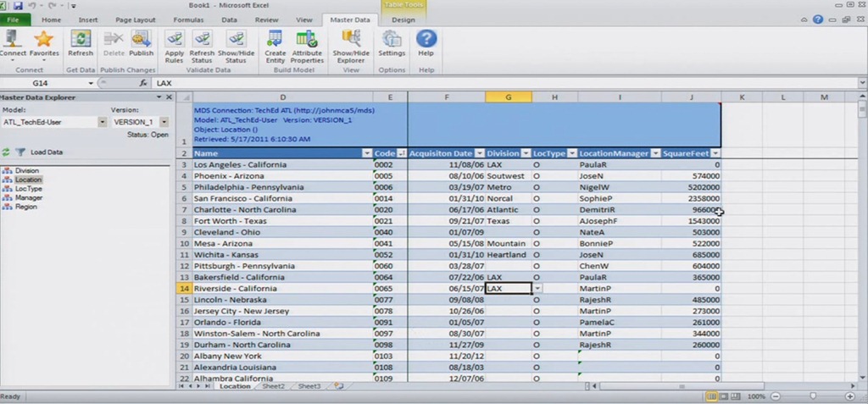Click the filter funnel icon in Master Data Explorer

(x=20, y=152)
